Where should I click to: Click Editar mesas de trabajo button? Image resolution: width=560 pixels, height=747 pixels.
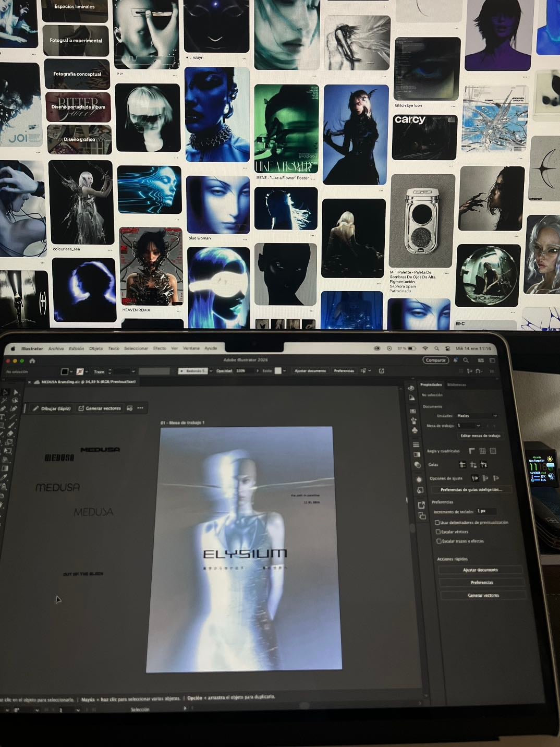(x=480, y=436)
